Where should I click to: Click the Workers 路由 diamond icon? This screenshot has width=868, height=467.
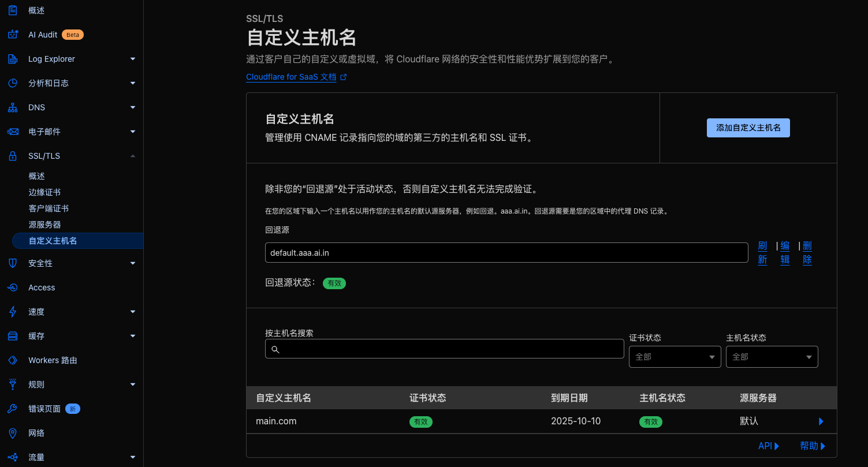pyautogui.click(x=13, y=360)
